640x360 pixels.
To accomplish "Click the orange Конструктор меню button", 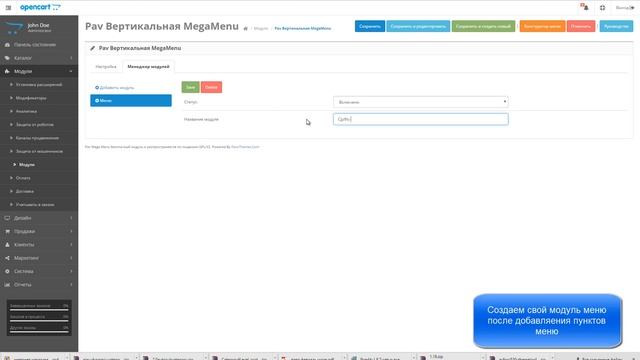I will coord(542,27).
